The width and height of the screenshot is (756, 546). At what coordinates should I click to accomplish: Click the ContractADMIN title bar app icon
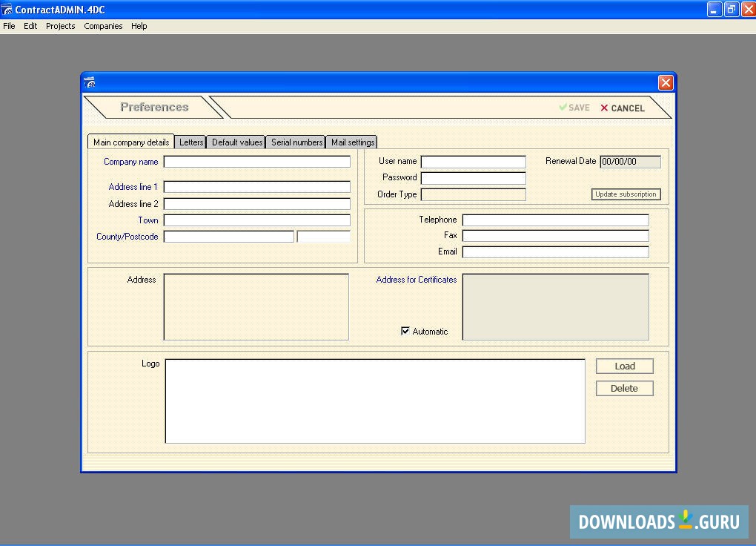click(7, 9)
